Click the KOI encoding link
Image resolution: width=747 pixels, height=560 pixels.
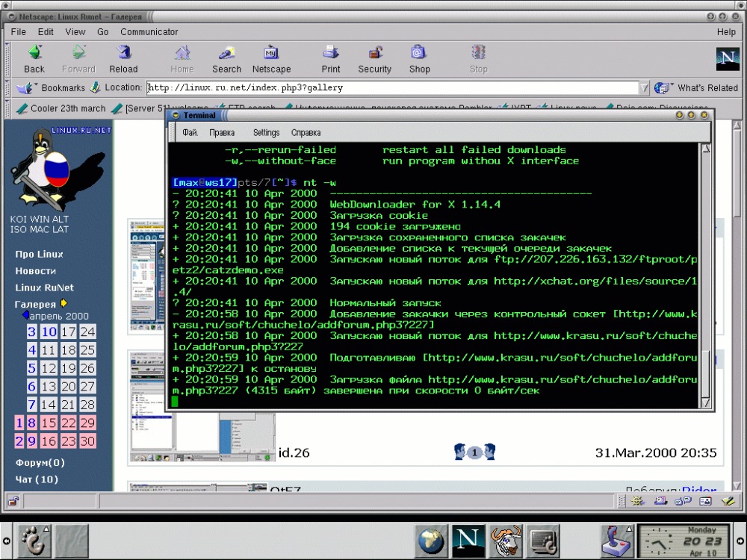click(18, 220)
